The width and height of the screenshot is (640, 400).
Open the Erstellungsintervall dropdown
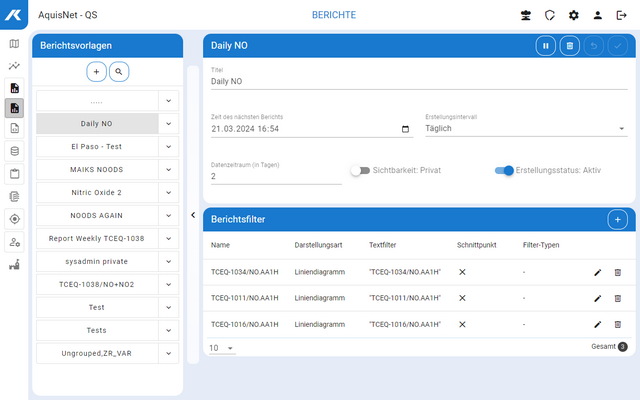(x=524, y=129)
